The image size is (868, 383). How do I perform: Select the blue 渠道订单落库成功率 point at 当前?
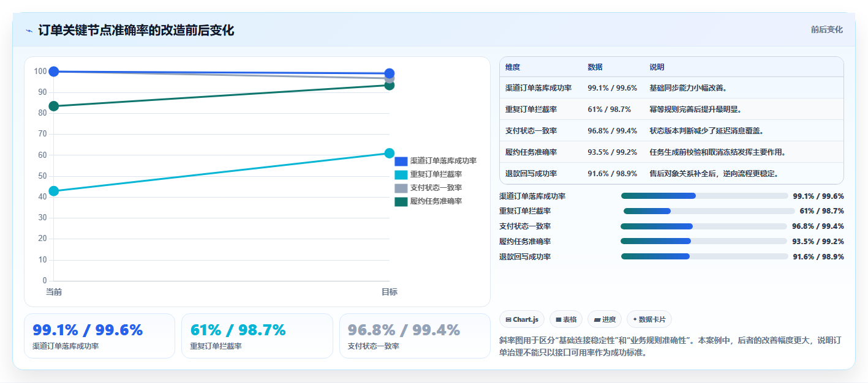[54, 72]
